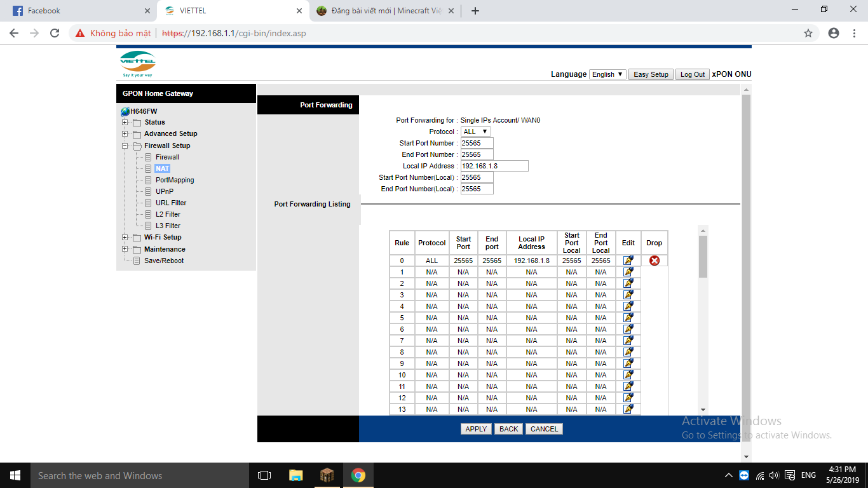Viewport: 868px width, 488px height.
Task: Edit port forwarding rule 0
Action: pos(628,261)
